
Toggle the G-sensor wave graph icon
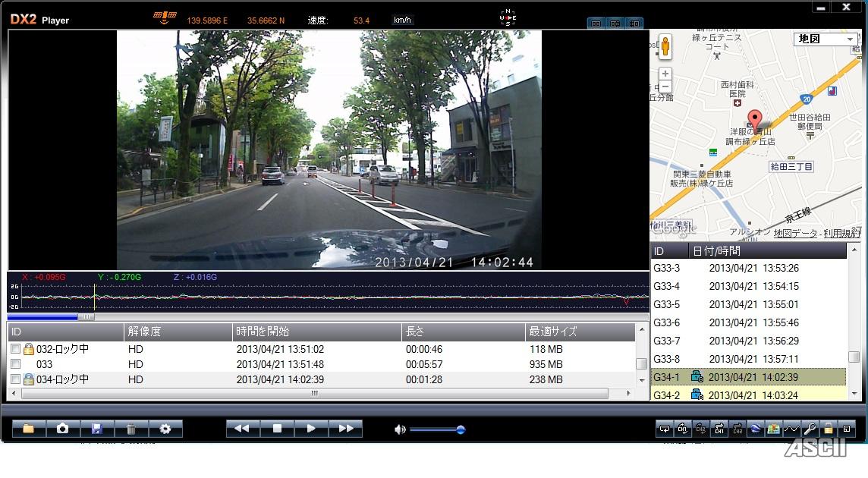pyautogui.click(x=791, y=429)
